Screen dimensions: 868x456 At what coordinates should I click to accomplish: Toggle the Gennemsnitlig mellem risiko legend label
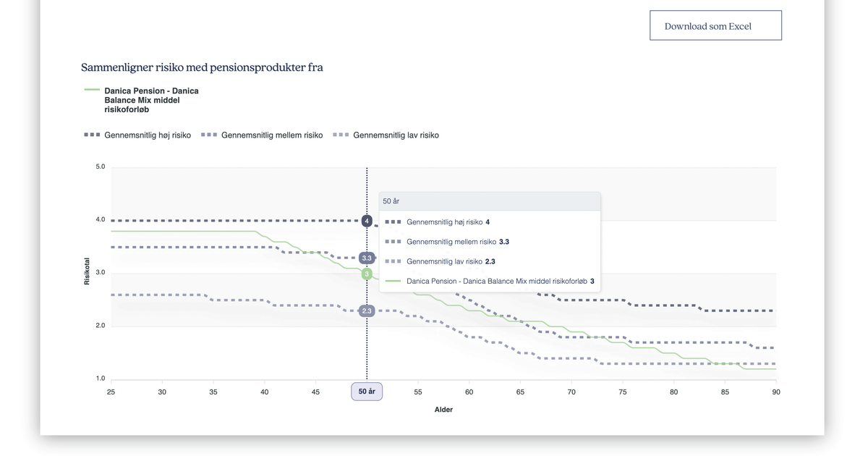click(272, 135)
